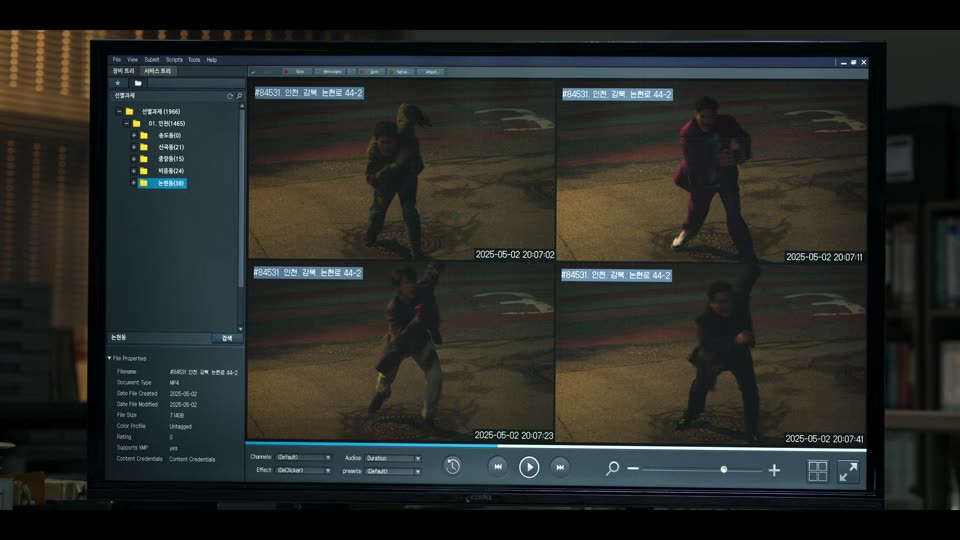Click the zoom slider handle
This screenshot has height=540, width=960.
(724, 470)
